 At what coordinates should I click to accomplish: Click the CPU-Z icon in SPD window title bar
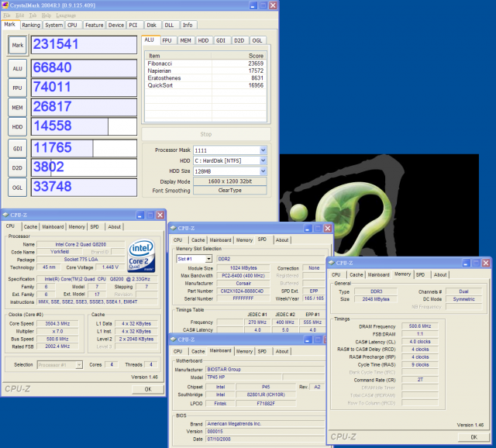click(173, 228)
